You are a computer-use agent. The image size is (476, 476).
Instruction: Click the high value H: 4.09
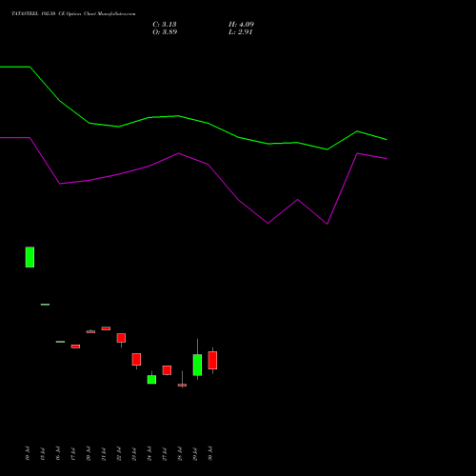click(x=241, y=25)
